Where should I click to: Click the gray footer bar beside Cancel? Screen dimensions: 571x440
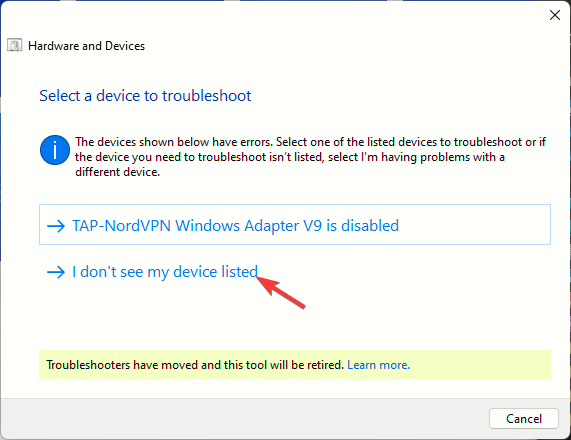pos(244,419)
